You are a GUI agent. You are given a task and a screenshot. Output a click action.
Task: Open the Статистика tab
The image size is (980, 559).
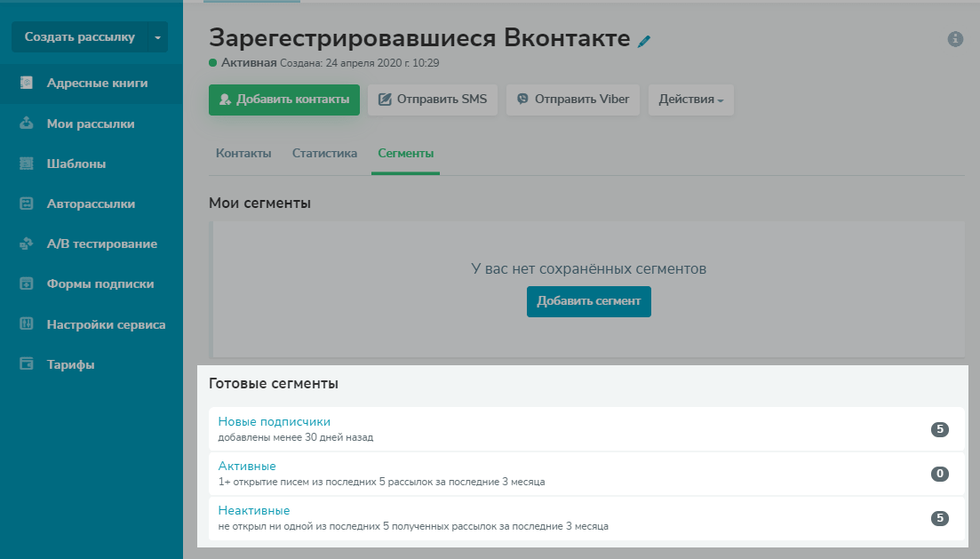click(x=324, y=154)
